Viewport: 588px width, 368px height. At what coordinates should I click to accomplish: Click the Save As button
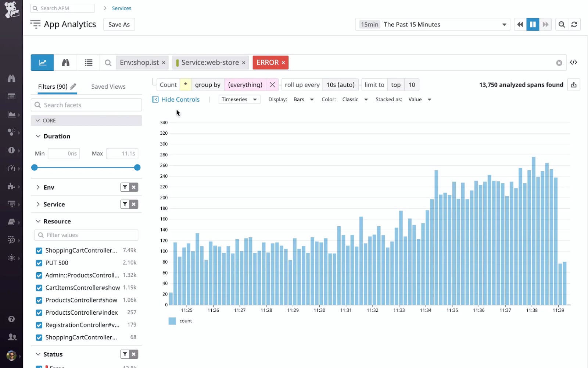[x=119, y=24]
